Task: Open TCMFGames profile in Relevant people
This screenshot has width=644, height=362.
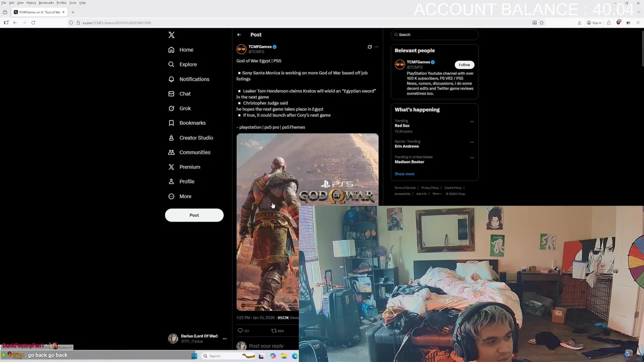Action: [418, 62]
